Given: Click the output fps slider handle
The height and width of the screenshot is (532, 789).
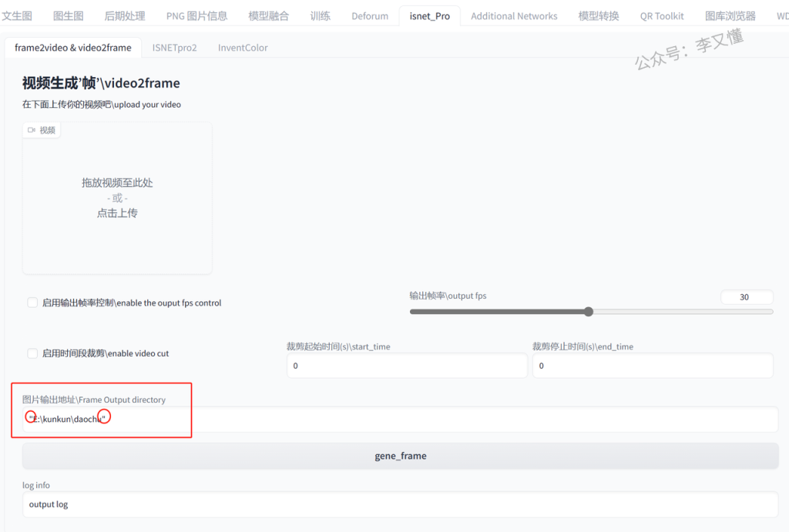Looking at the screenshot, I should [589, 312].
